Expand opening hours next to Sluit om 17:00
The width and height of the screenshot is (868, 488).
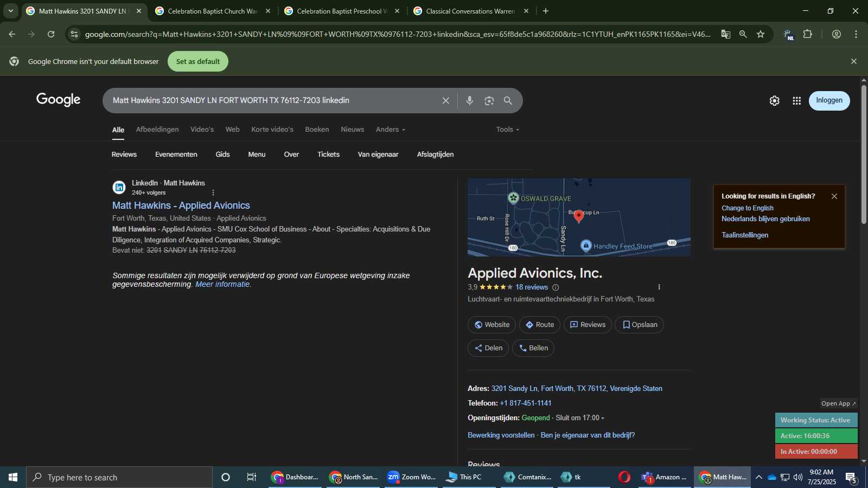603,418
